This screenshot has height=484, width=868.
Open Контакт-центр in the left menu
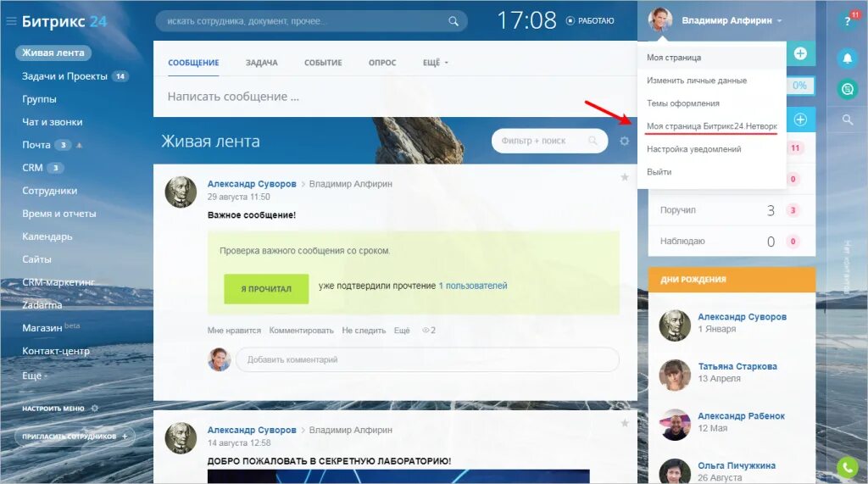pyautogui.click(x=56, y=351)
